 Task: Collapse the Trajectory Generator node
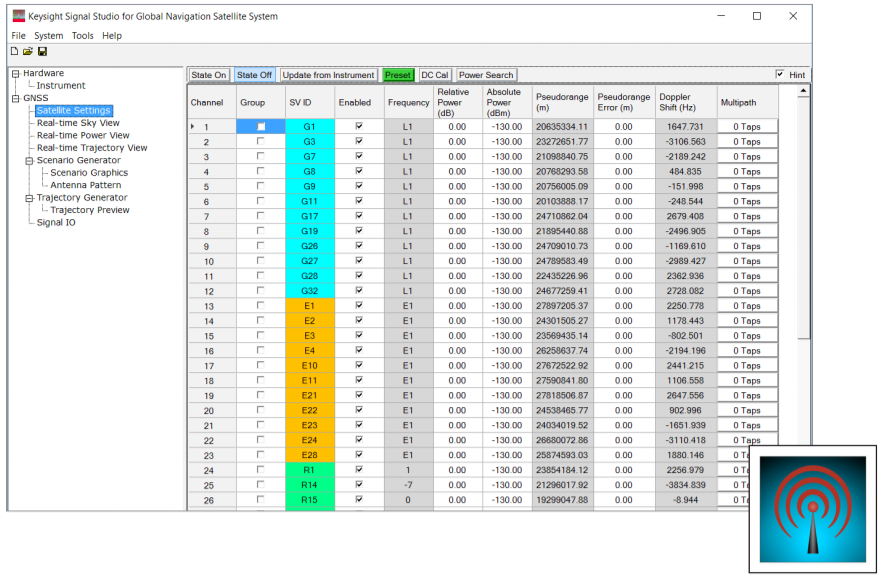pyautogui.click(x=29, y=198)
